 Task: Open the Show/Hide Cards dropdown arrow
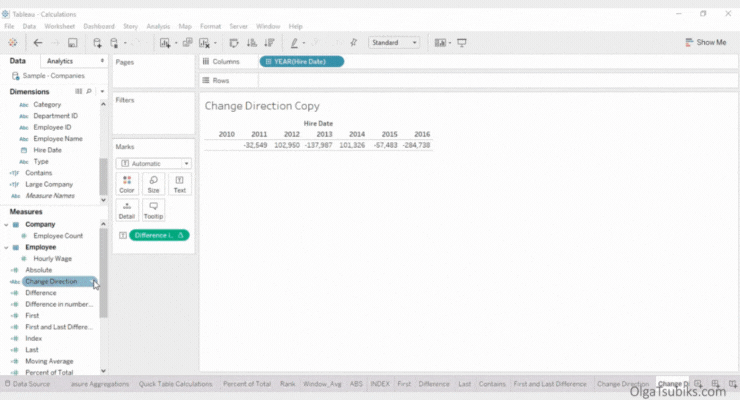tap(450, 43)
